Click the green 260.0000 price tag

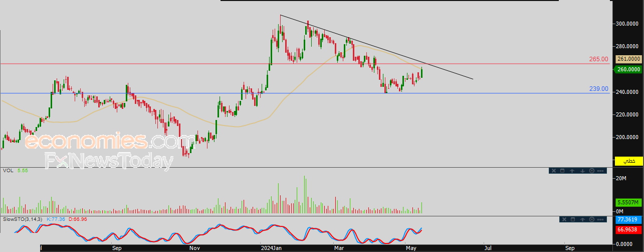[x=628, y=69]
